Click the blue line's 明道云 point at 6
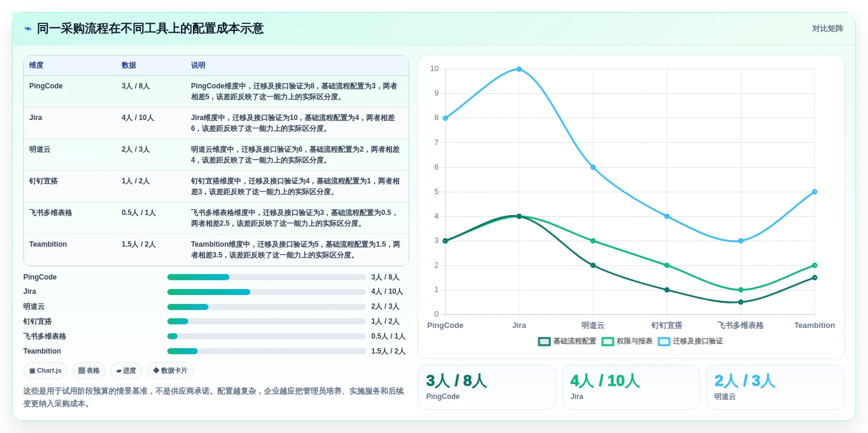Screen dimensions: 868x433 593,167
